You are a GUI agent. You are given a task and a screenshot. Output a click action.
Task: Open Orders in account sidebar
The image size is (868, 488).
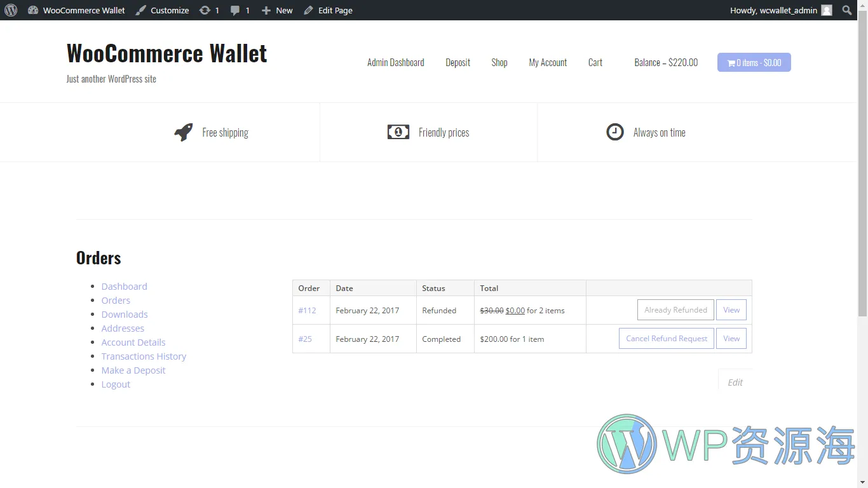(116, 301)
